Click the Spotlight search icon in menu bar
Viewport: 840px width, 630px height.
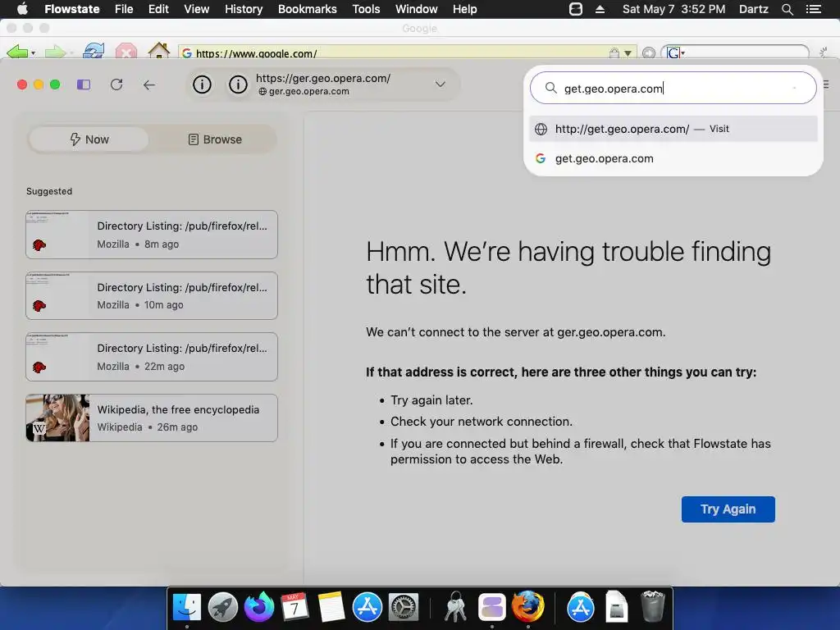click(787, 9)
